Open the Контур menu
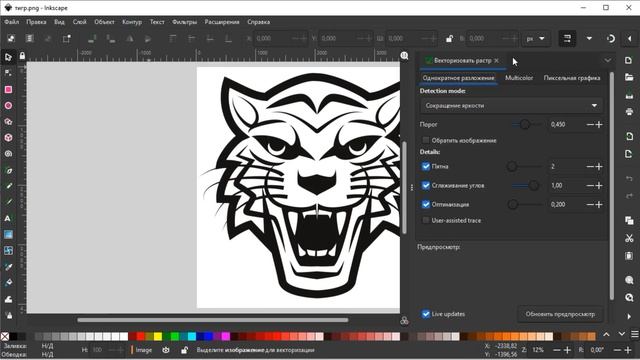Viewport: 640px width, 360px height. click(x=132, y=22)
